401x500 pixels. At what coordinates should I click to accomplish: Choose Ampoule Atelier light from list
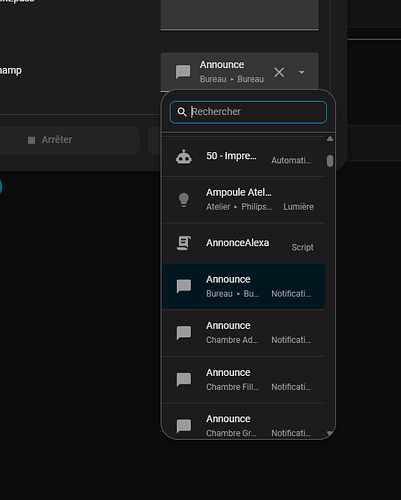coord(244,200)
